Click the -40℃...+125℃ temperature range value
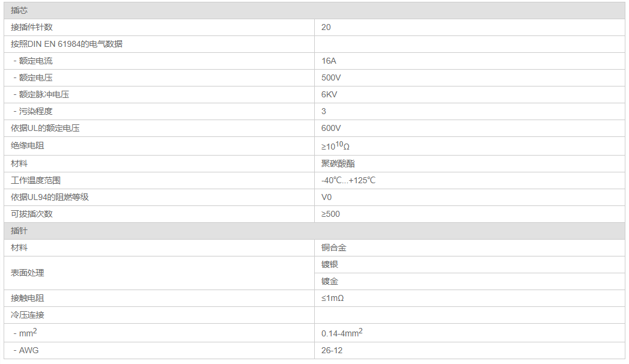This screenshot has height=364, width=629. pos(348,180)
